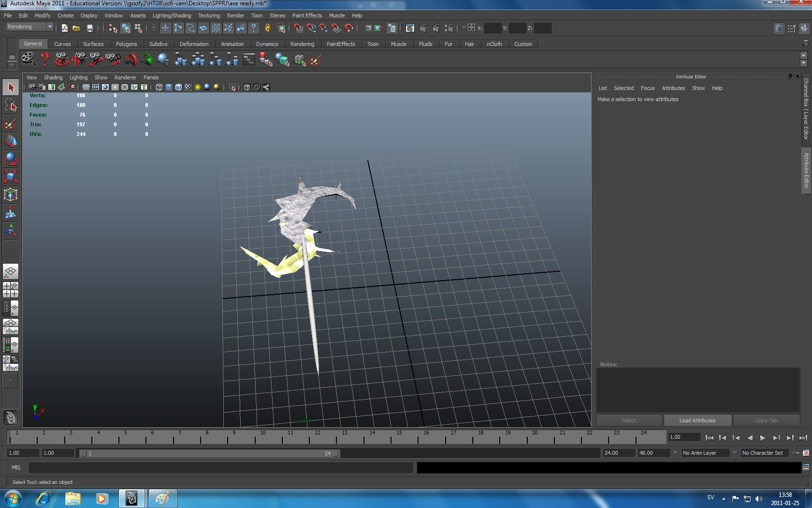
Task: Switch to the Deformation shelf tab
Action: click(x=194, y=44)
